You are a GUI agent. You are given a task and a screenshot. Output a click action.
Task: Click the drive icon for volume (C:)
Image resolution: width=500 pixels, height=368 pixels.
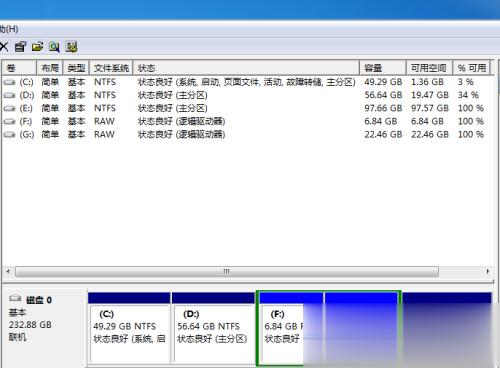(x=10, y=82)
